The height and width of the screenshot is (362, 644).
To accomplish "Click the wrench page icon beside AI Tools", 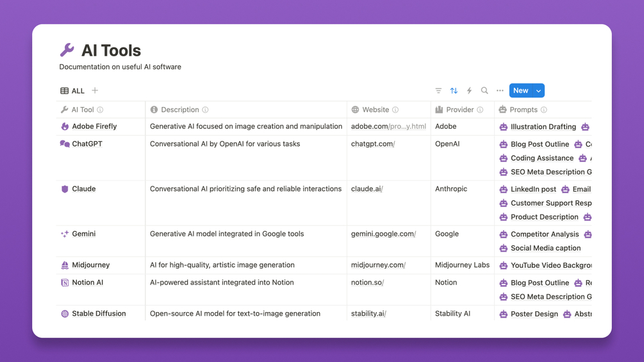I will tap(67, 50).
